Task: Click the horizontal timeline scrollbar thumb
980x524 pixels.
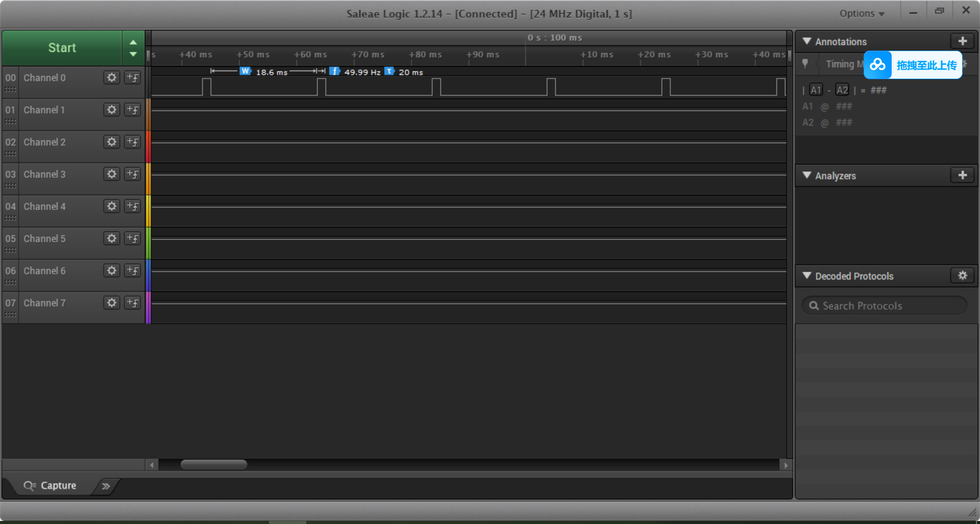Action: [213, 465]
